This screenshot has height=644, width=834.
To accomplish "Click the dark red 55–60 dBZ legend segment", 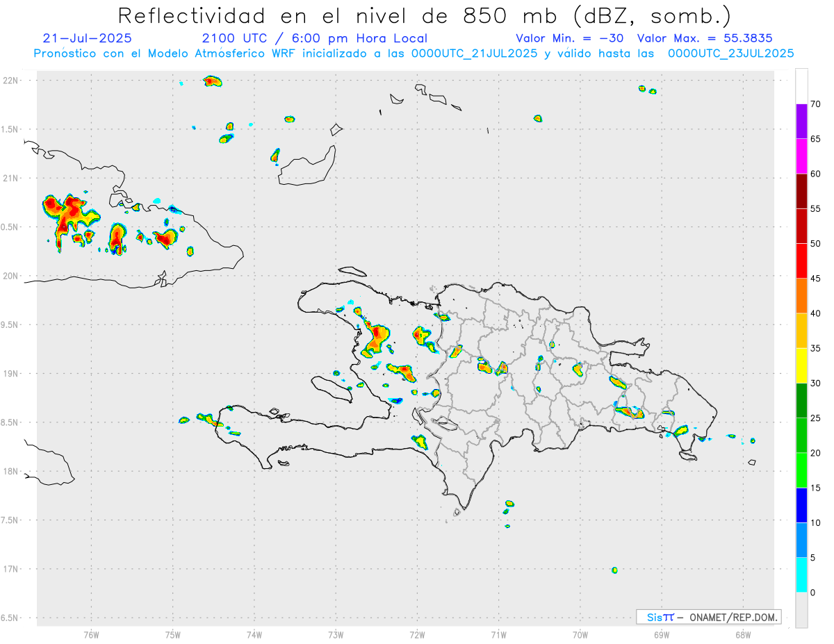I will [801, 191].
